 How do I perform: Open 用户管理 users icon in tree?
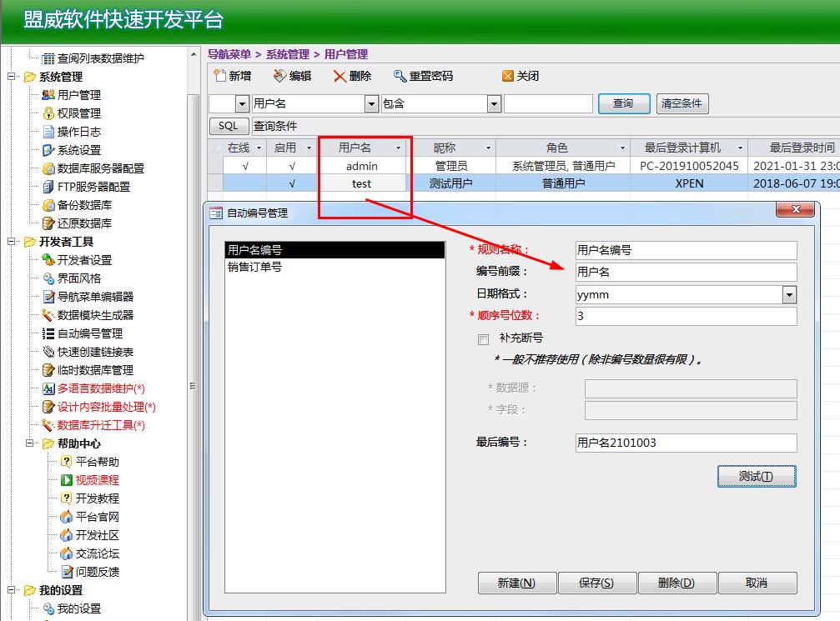pos(48,95)
